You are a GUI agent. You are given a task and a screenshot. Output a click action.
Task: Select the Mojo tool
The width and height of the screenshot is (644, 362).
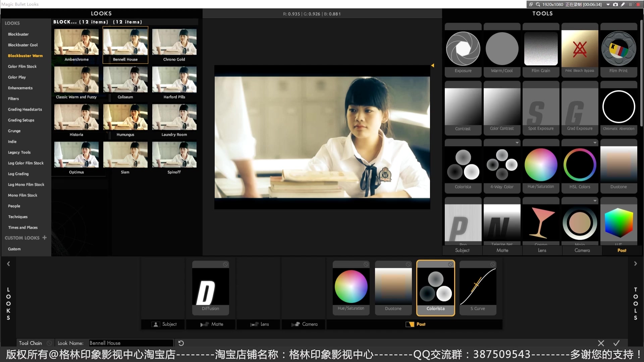click(x=580, y=222)
